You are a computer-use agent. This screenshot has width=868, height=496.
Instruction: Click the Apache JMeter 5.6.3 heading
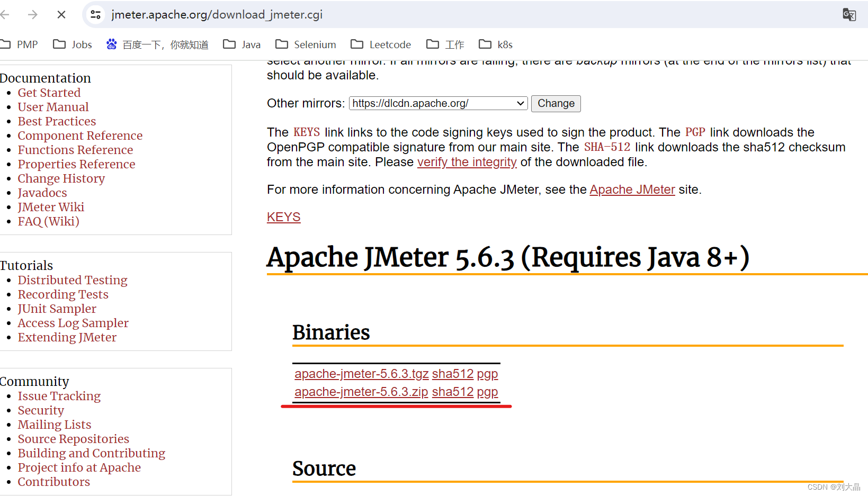[x=507, y=258]
